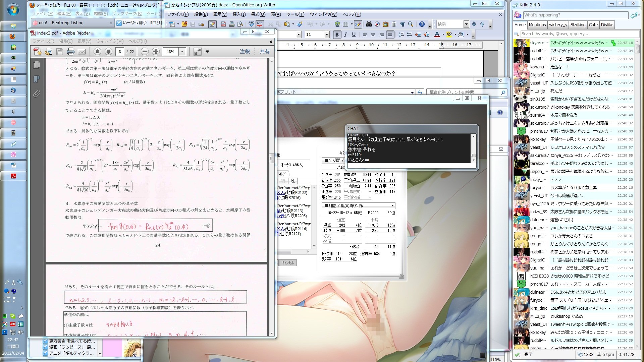Click the email envelope icon in Adobe Reader
The height and width of the screenshot is (362, 644).
[82, 52]
